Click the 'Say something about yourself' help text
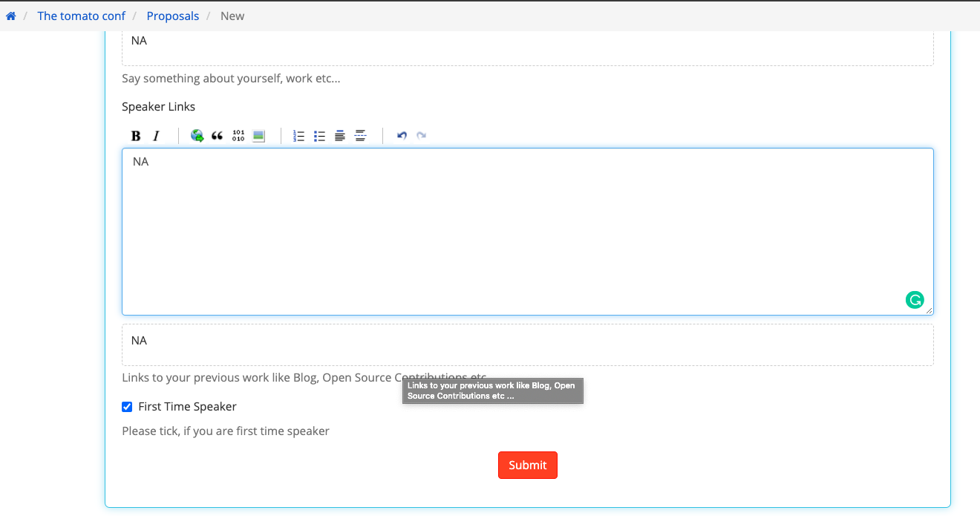 231,79
